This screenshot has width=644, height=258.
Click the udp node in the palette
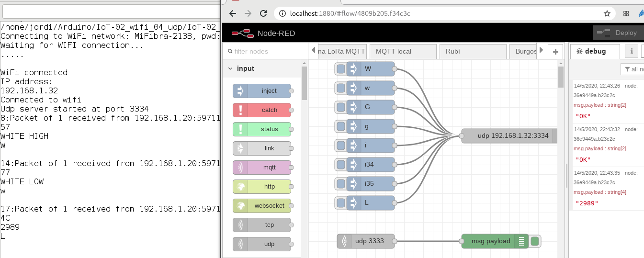click(262, 244)
